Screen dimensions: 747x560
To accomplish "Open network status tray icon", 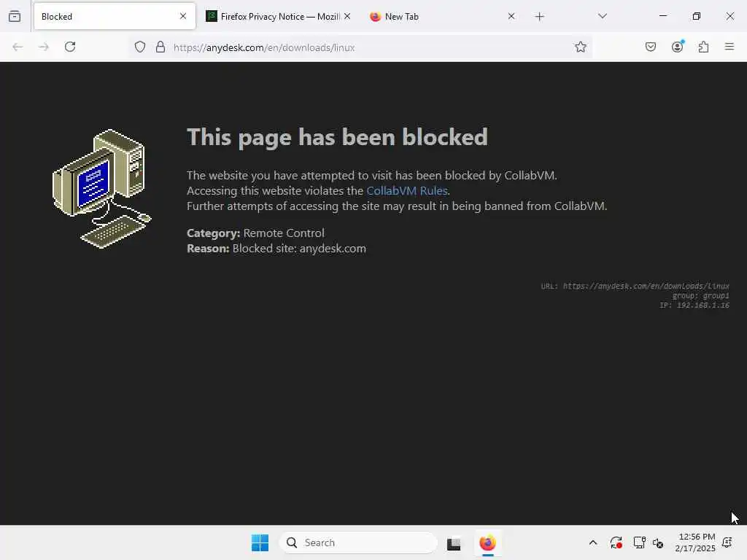I will pos(639,542).
